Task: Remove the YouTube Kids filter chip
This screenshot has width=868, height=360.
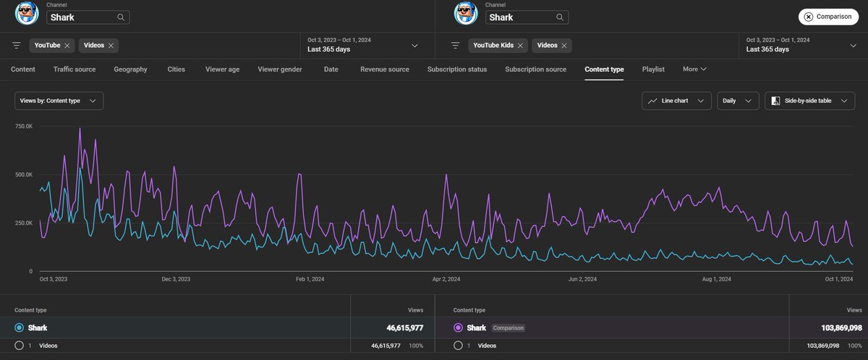Action: [521, 46]
